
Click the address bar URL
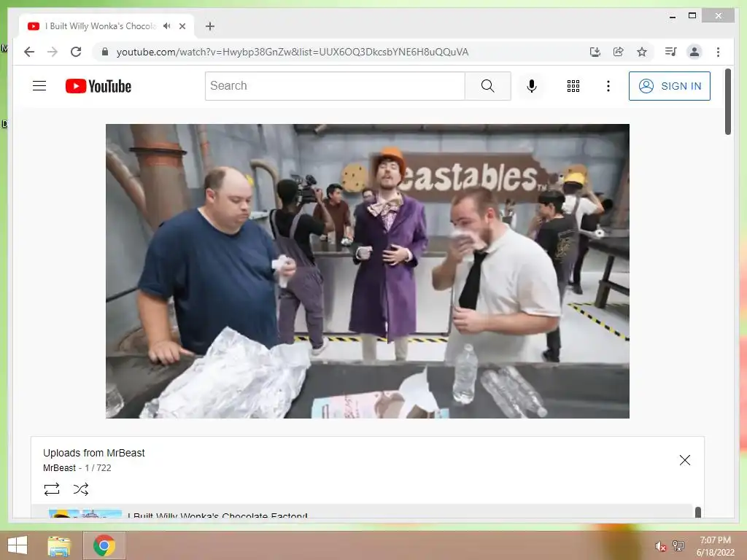click(x=293, y=52)
